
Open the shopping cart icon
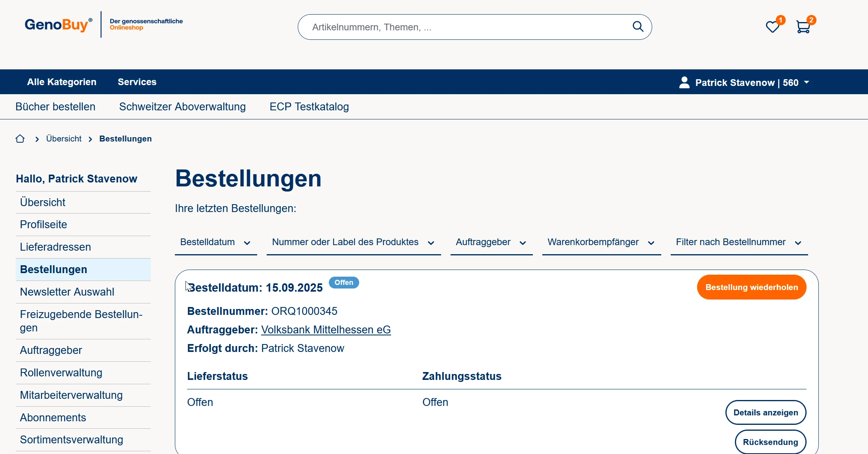point(803,27)
